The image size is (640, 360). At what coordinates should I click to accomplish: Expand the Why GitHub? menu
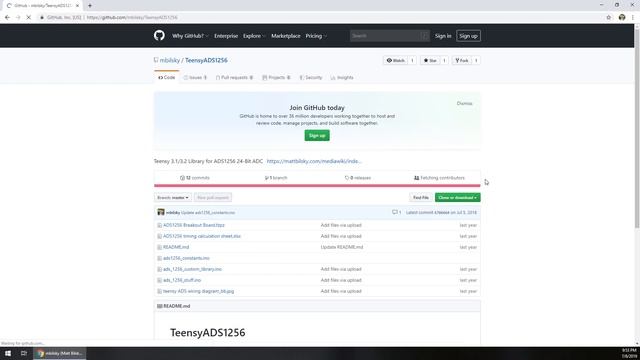coord(190,36)
